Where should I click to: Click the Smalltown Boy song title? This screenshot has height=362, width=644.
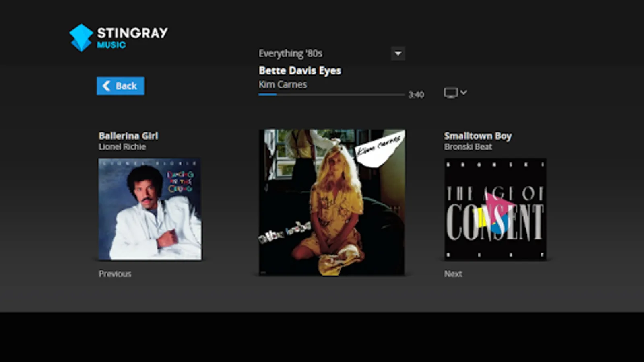[478, 136]
